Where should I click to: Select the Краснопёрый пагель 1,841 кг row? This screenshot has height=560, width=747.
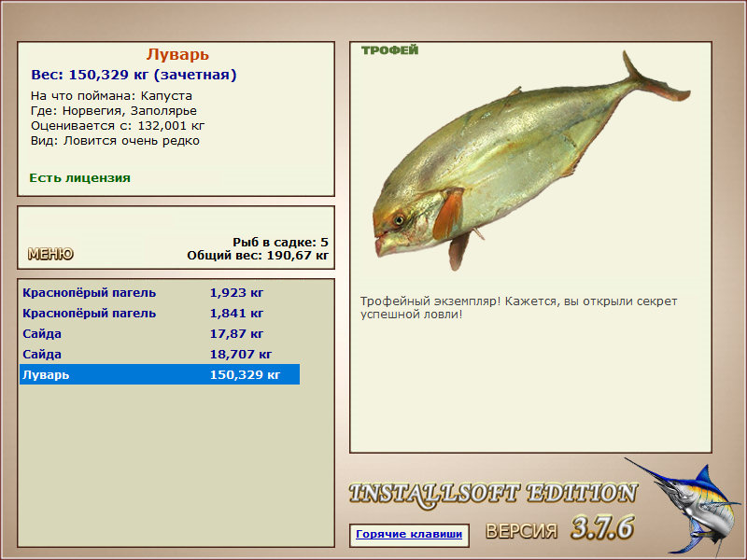[x=160, y=314]
